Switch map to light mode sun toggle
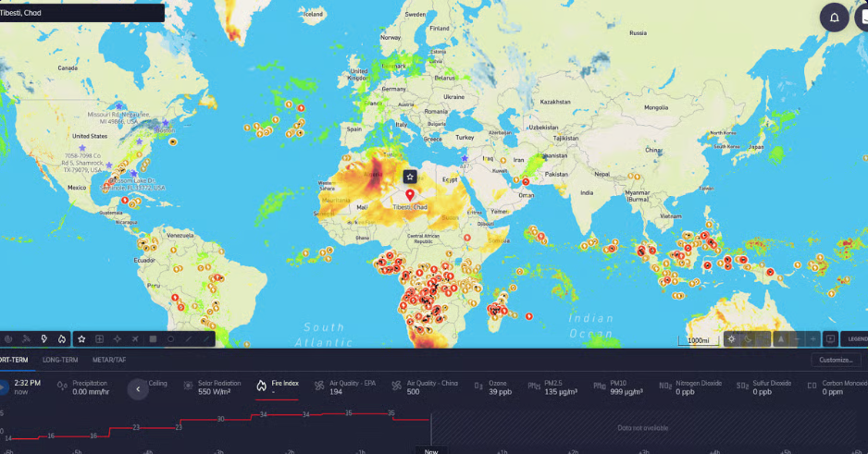Image resolution: width=868 pixels, height=454 pixels. pyautogui.click(x=731, y=339)
